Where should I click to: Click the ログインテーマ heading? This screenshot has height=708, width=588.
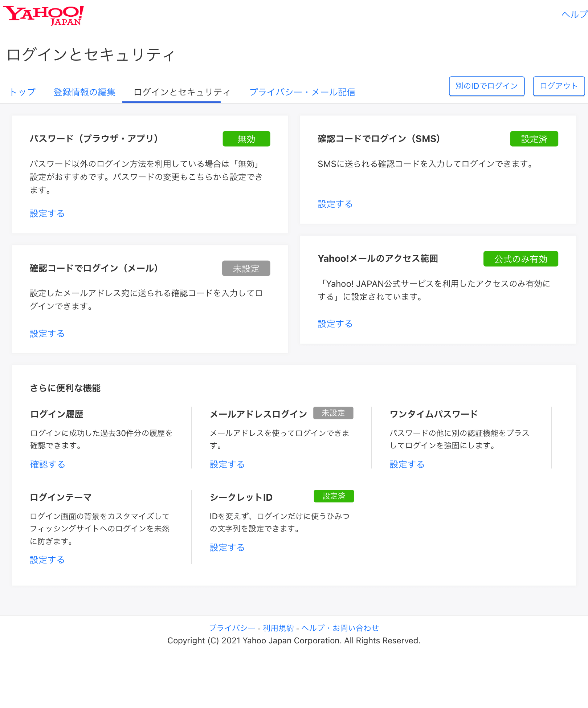61,497
